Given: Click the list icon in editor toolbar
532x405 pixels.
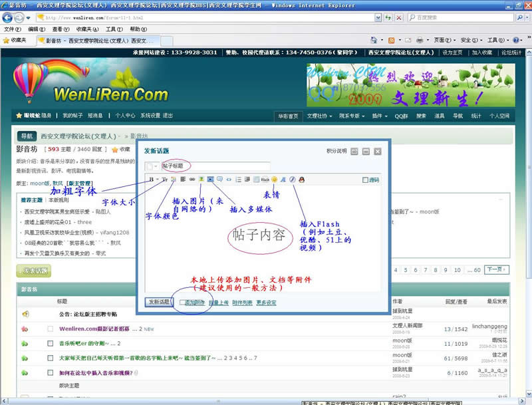Looking at the screenshot, I should tap(238, 180).
